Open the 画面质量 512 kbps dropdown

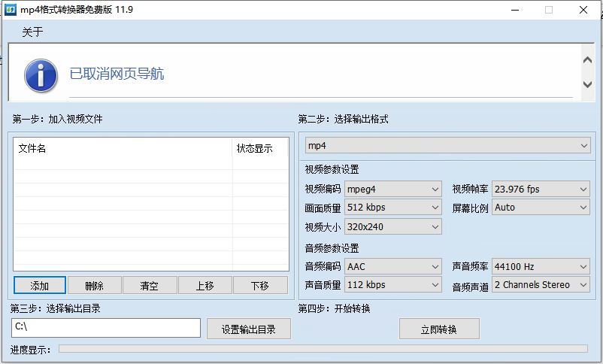(x=393, y=208)
